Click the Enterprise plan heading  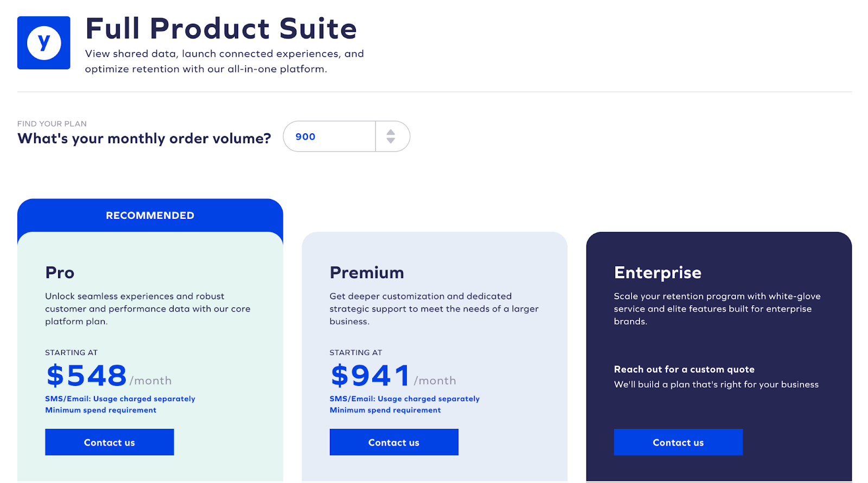(658, 273)
